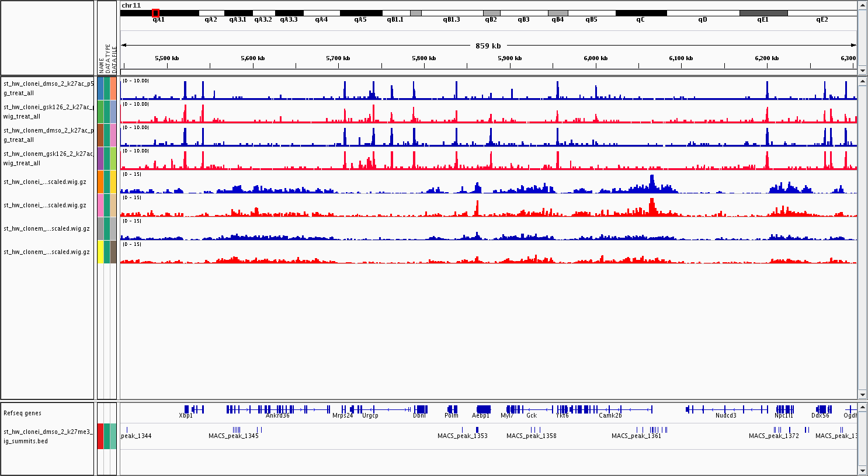Click the DATA TYPE attribute column header
This screenshot has height=476, width=868.
108,58
